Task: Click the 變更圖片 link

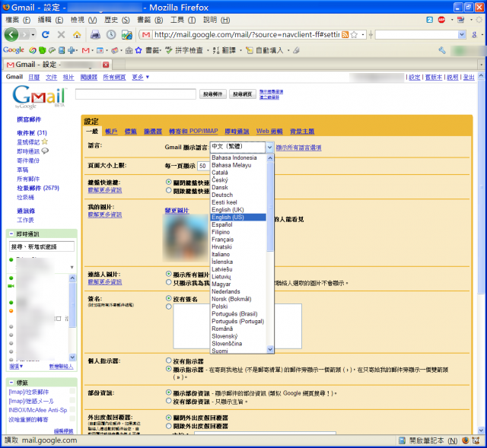Action: [x=177, y=211]
